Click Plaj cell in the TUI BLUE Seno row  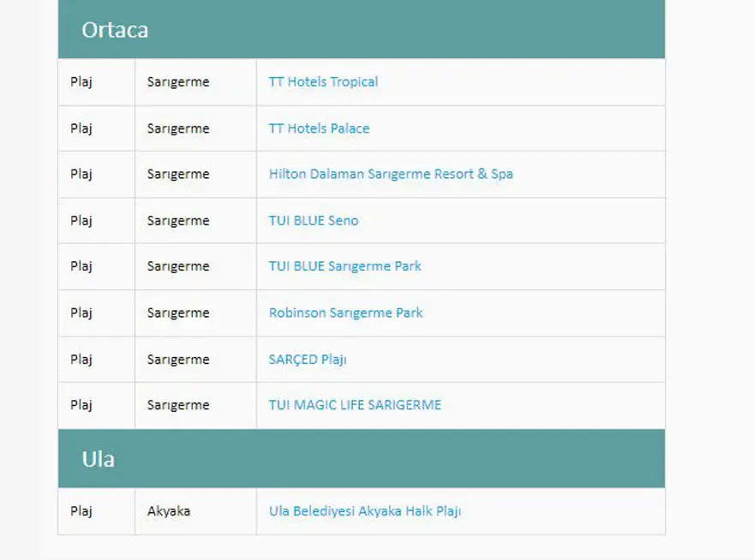coord(81,220)
